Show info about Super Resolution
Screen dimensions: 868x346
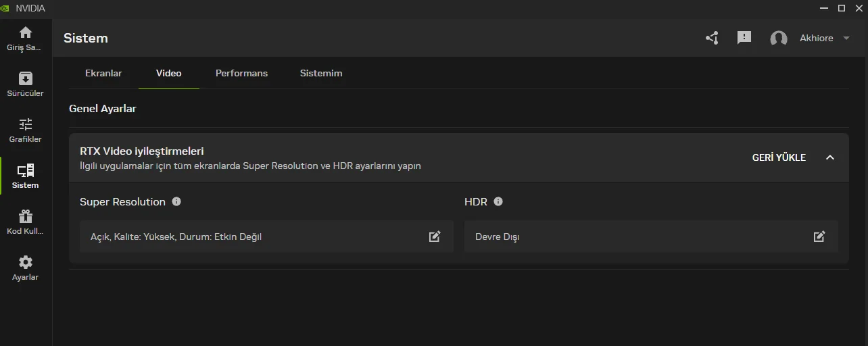(x=176, y=201)
